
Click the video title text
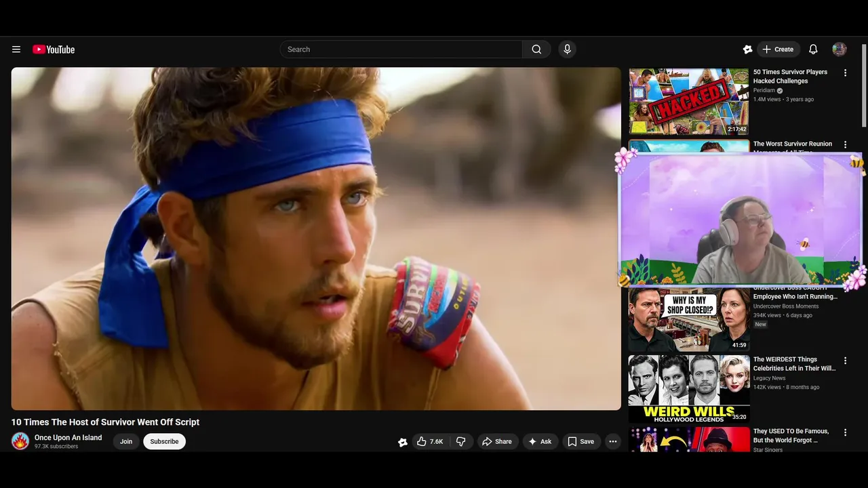(x=105, y=422)
